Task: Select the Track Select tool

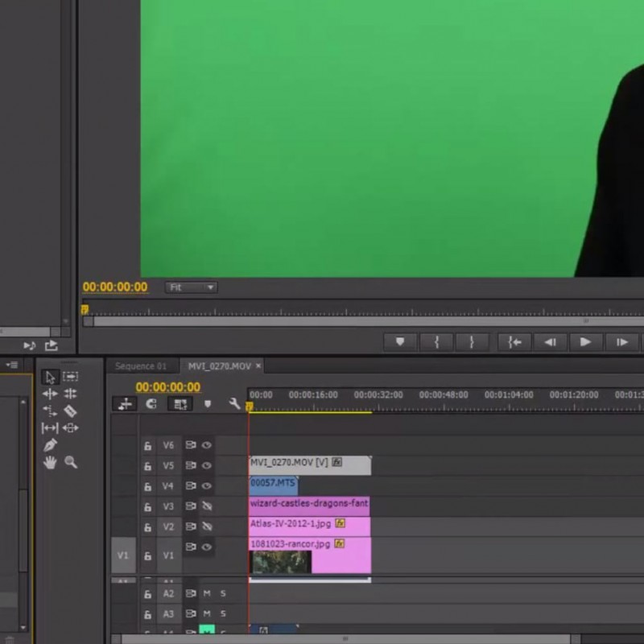Action: pyautogui.click(x=71, y=377)
